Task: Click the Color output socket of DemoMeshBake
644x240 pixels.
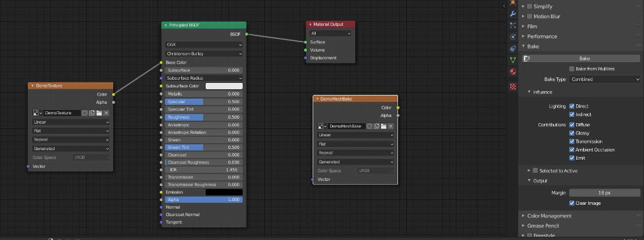Action: point(397,107)
